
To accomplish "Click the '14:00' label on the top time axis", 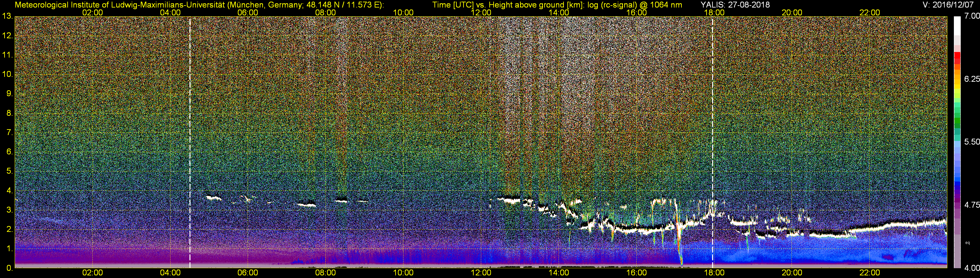I will [x=559, y=12].
